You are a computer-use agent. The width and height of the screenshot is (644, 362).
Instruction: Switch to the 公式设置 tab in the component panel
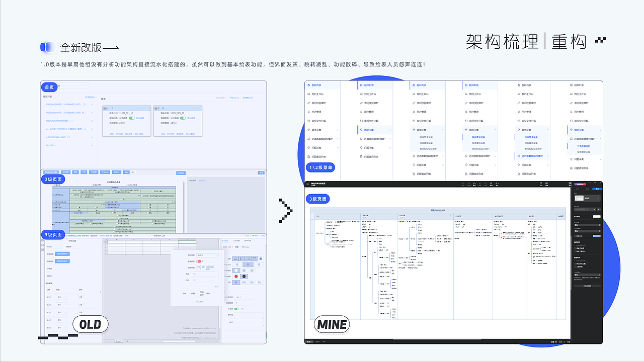click(x=236, y=240)
